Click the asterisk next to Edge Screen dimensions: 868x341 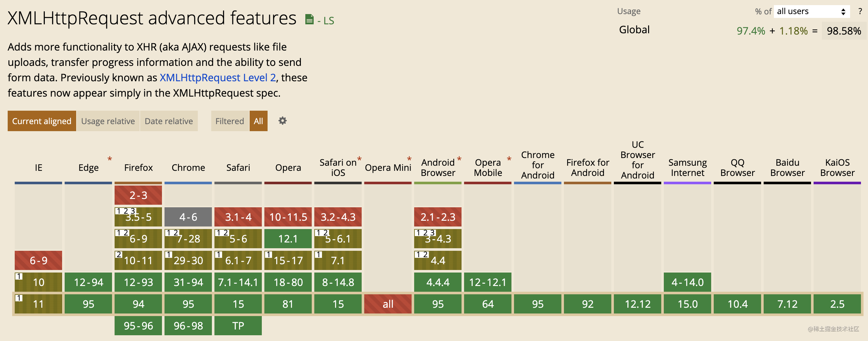[x=109, y=159]
